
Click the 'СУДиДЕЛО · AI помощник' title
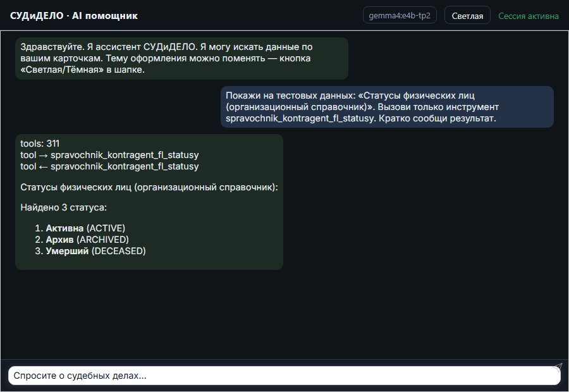coord(74,16)
